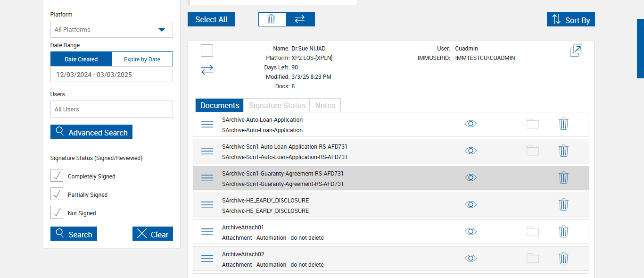Image resolution: width=644 pixels, height=278 pixels.
Task: View the SArchive-Auto-Loan-Application document with its eye icon
Action: click(471, 124)
